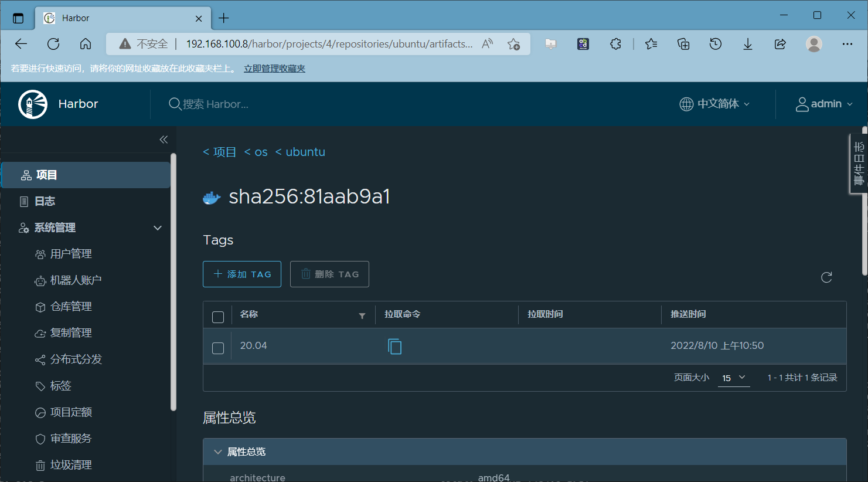
Task: Click the 删除 TAG button
Action: 329,274
